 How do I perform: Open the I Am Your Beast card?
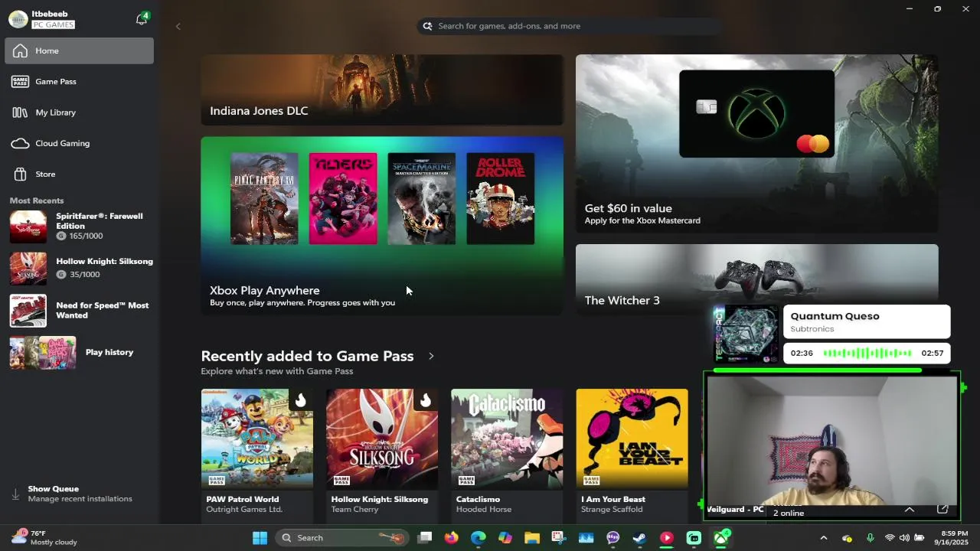[x=632, y=455]
